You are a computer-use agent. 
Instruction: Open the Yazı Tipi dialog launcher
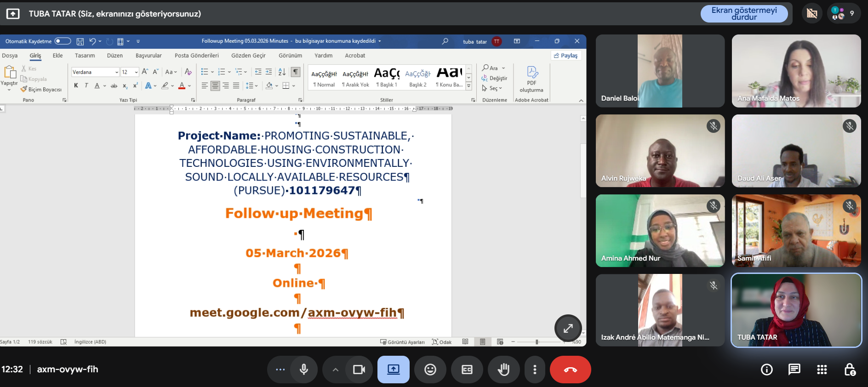click(x=193, y=100)
